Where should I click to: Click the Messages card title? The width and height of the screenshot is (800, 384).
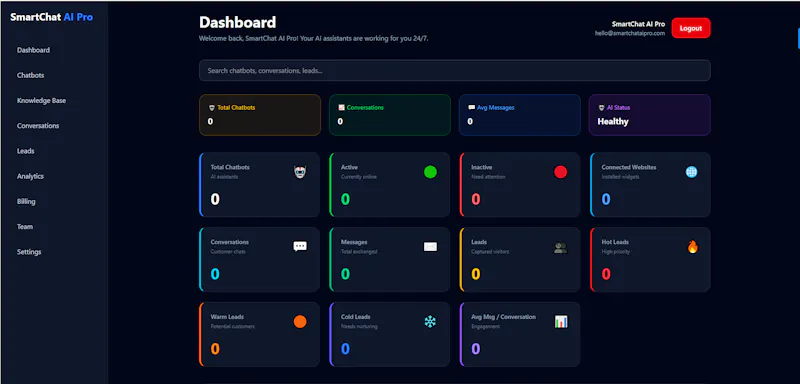[x=354, y=242]
